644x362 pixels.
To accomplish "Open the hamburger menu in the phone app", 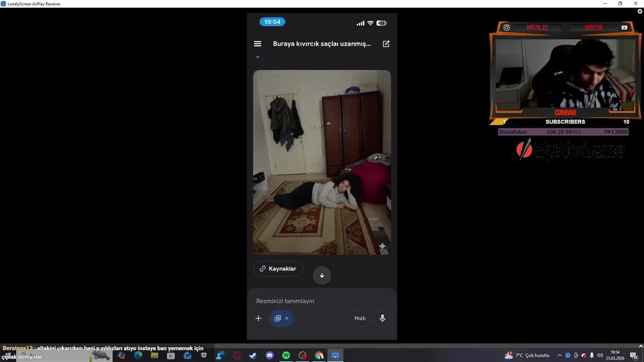I will click(258, 44).
